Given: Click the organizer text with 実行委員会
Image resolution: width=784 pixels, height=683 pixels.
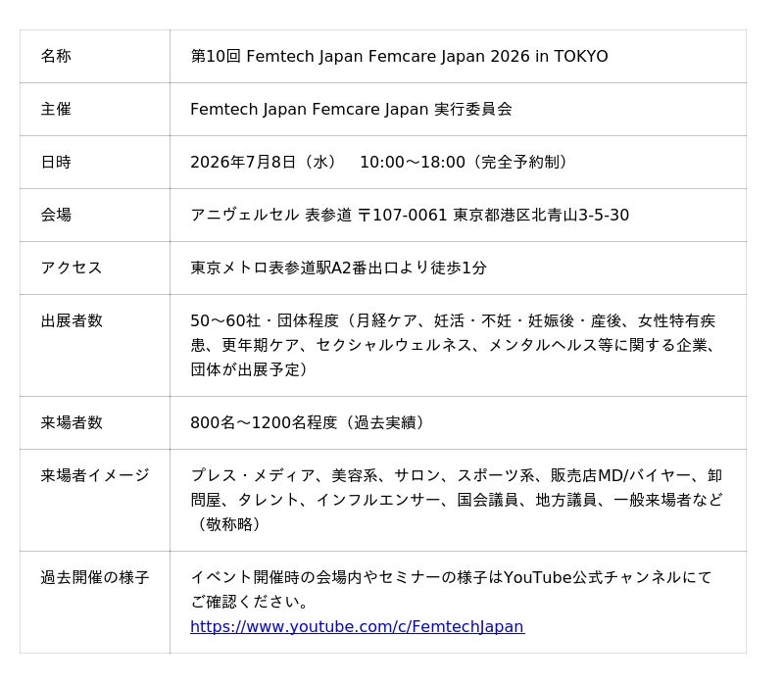Looking at the screenshot, I should (351, 109).
